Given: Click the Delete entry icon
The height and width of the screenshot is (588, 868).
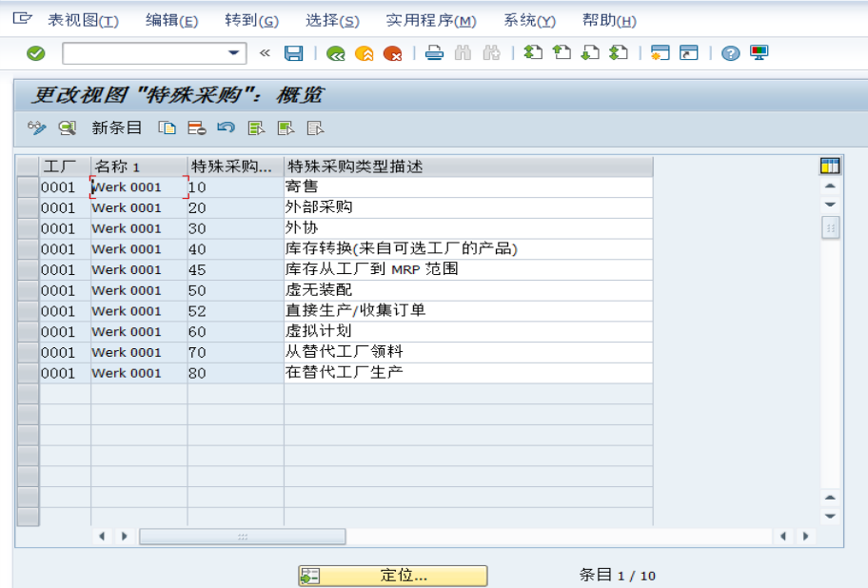Looking at the screenshot, I should pos(196,128).
